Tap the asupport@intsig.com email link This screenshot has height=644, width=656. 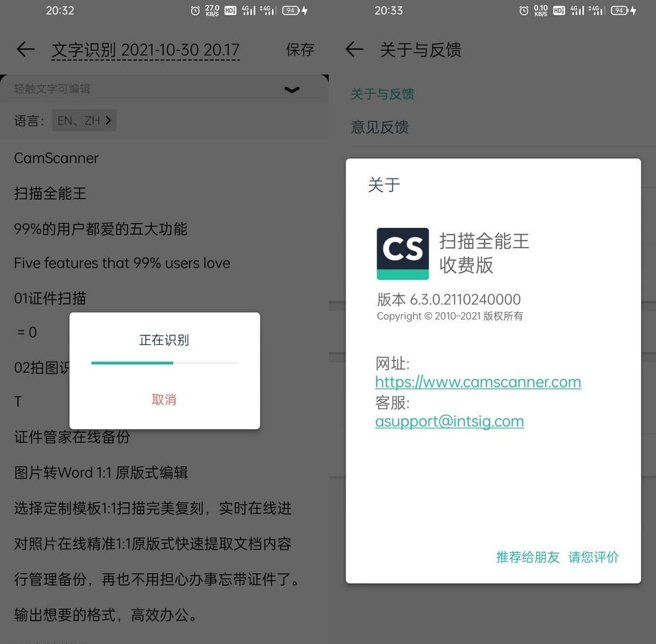pyautogui.click(x=449, y=421)
